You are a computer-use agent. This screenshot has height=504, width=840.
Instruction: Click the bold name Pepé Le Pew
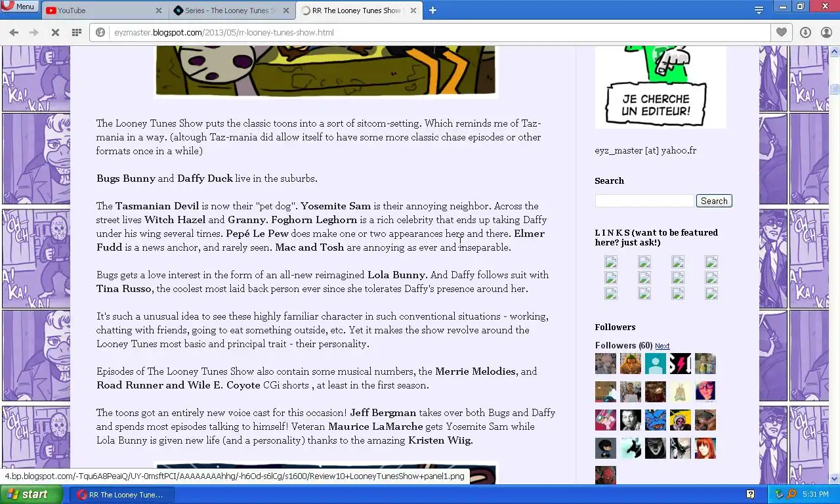pyautogui.click(x=257, y=234)
